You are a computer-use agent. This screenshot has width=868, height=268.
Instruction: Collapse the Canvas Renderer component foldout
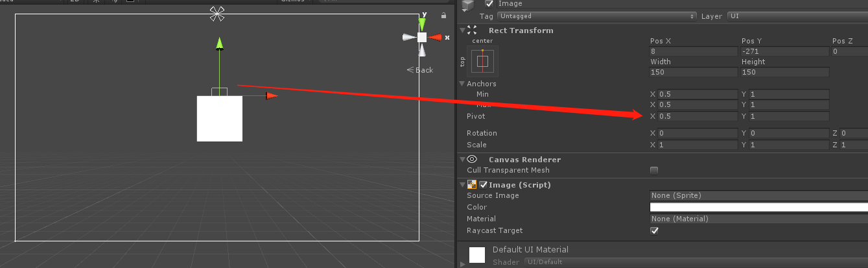coord(462,159)
